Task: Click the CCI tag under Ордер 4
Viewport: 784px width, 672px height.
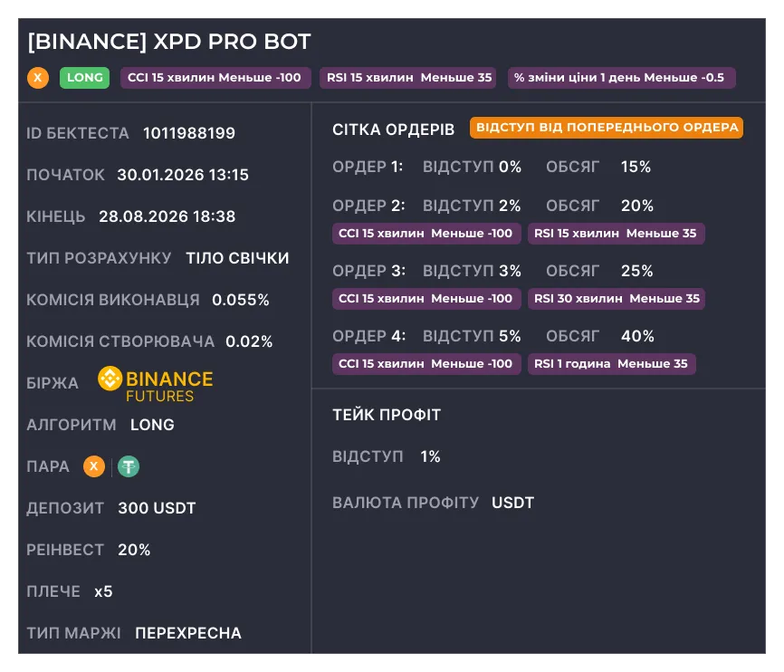Action: point(426,364)
